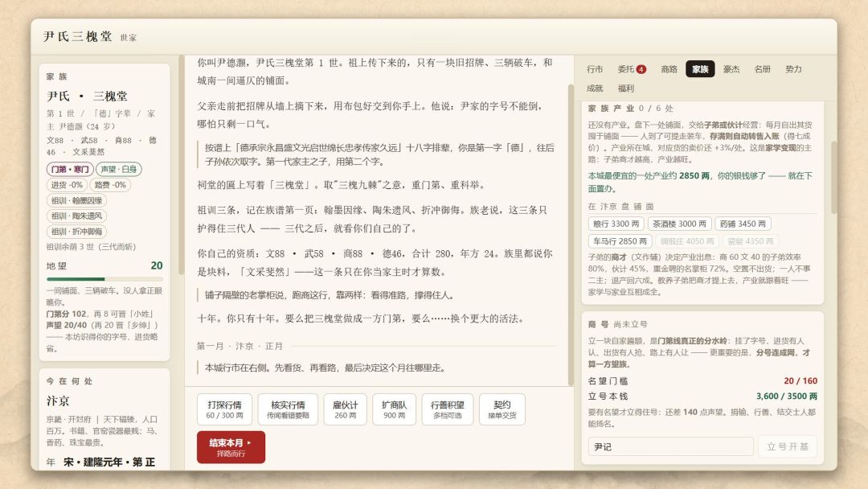
Task: Click the 祖训·陶朱遗风 tag
Action: click(x=76, y=216)
